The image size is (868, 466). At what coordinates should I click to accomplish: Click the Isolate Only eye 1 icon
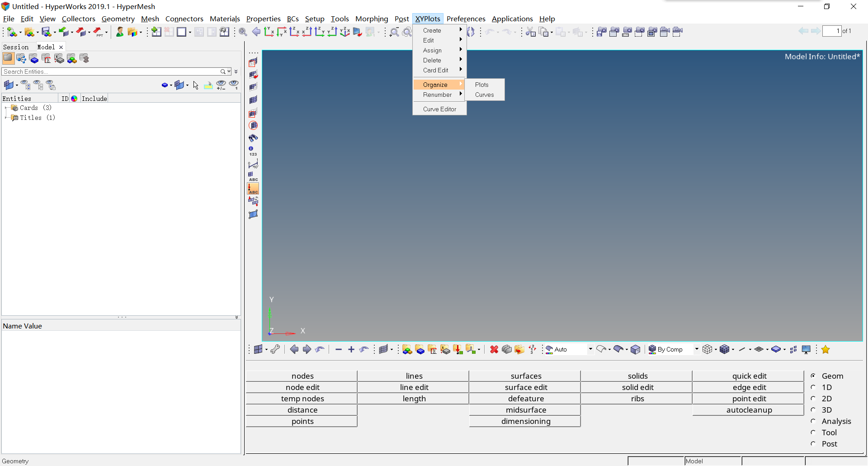point(234,85)
